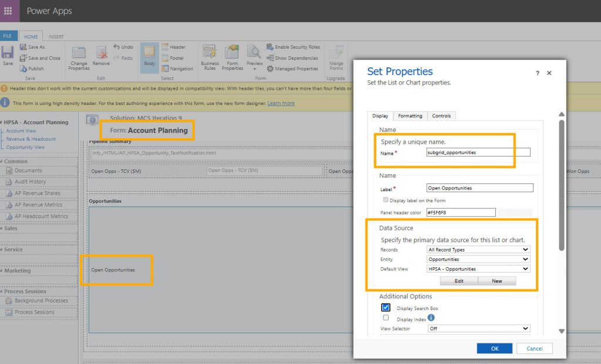
Task: Enable Security Roles
Action: pos(293,47)
